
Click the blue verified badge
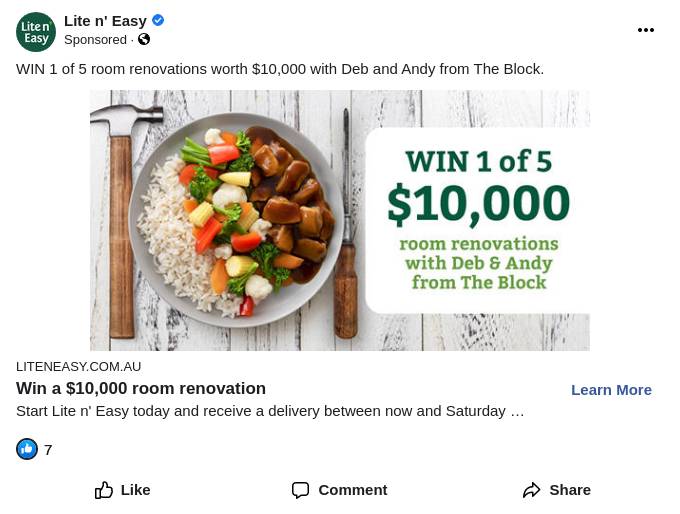pyautogui.click(x=158, y=21)
